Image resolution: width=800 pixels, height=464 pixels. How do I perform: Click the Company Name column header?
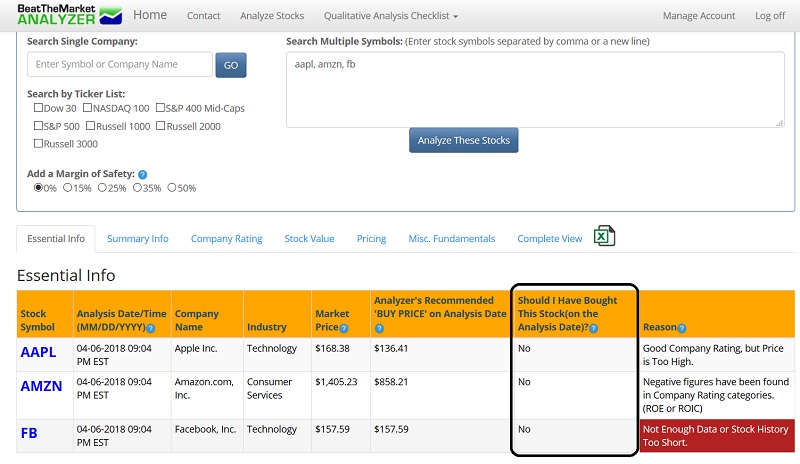[207, 314]
